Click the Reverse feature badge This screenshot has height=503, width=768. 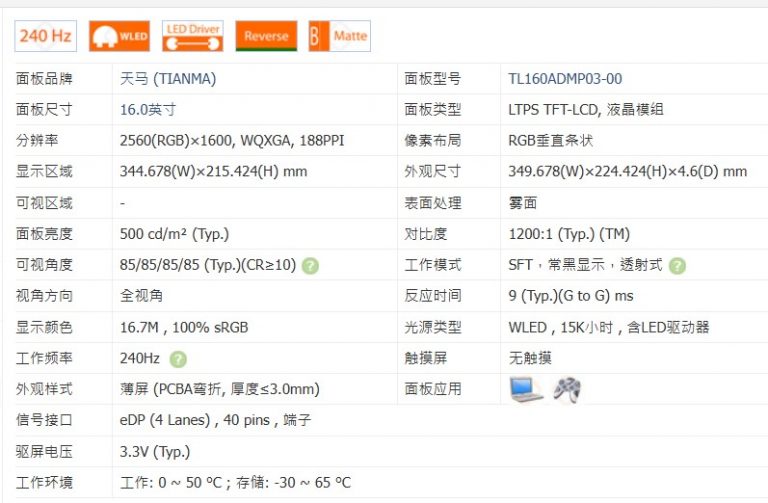pos(266,36)
